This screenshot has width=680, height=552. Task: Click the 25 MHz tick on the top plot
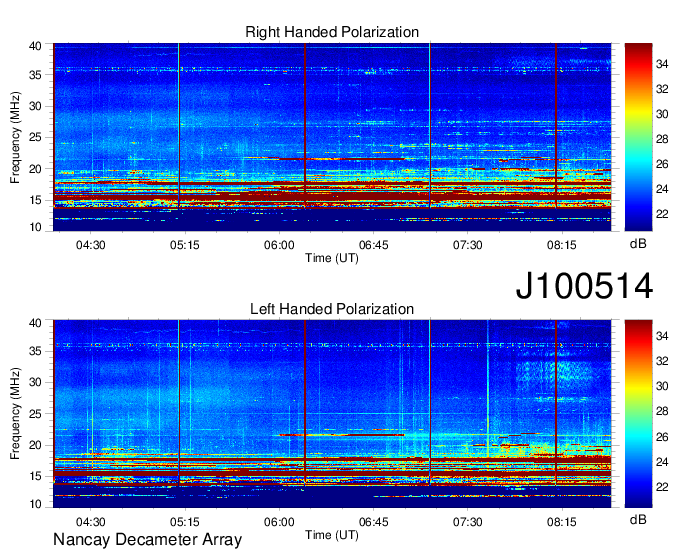(36, 137)
